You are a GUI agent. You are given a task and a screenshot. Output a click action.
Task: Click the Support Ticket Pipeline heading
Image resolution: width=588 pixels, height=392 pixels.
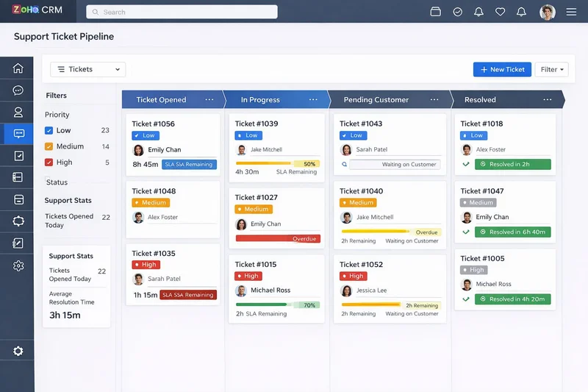(64, 36)
